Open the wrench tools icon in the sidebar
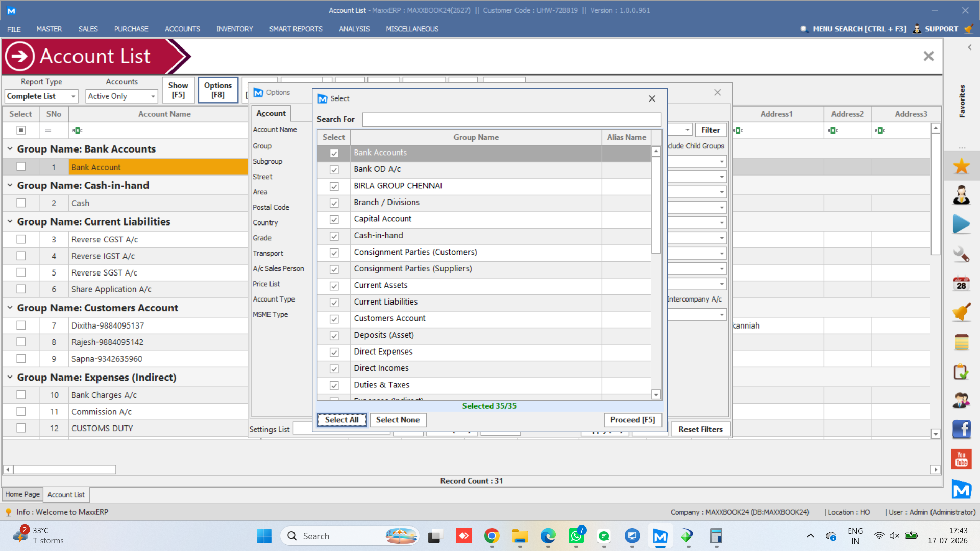 pyautogui.click(x=961, y=254)
